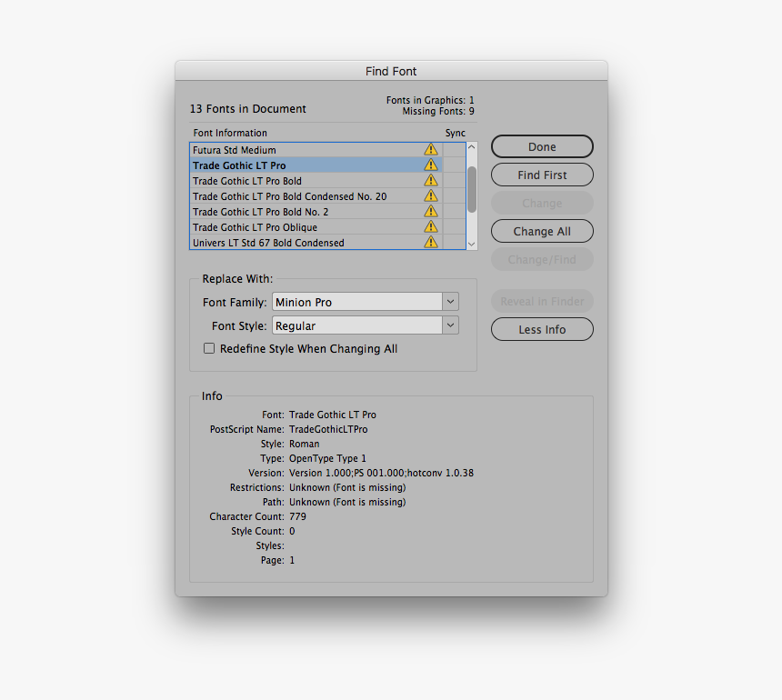Click the Missing Fonts: 9 label

(x=438, y=111)
